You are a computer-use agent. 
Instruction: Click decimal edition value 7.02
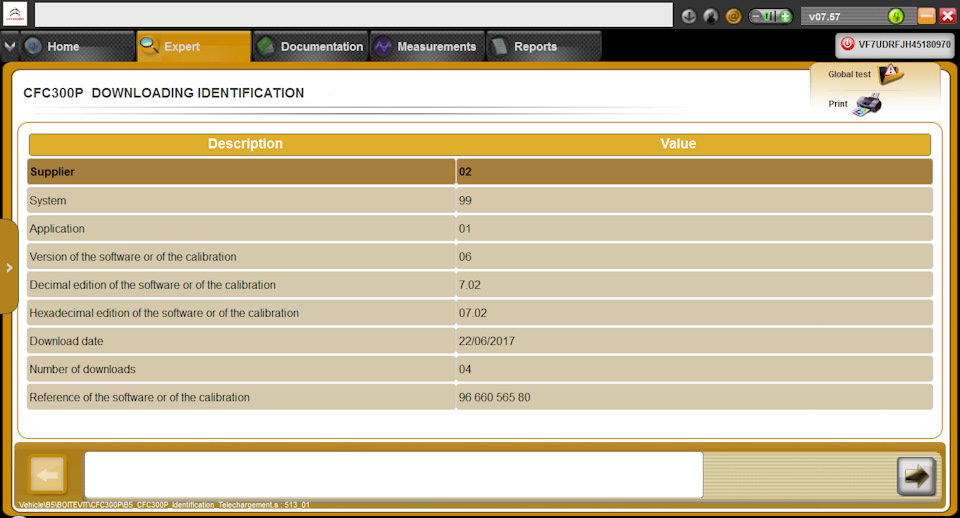470,285
